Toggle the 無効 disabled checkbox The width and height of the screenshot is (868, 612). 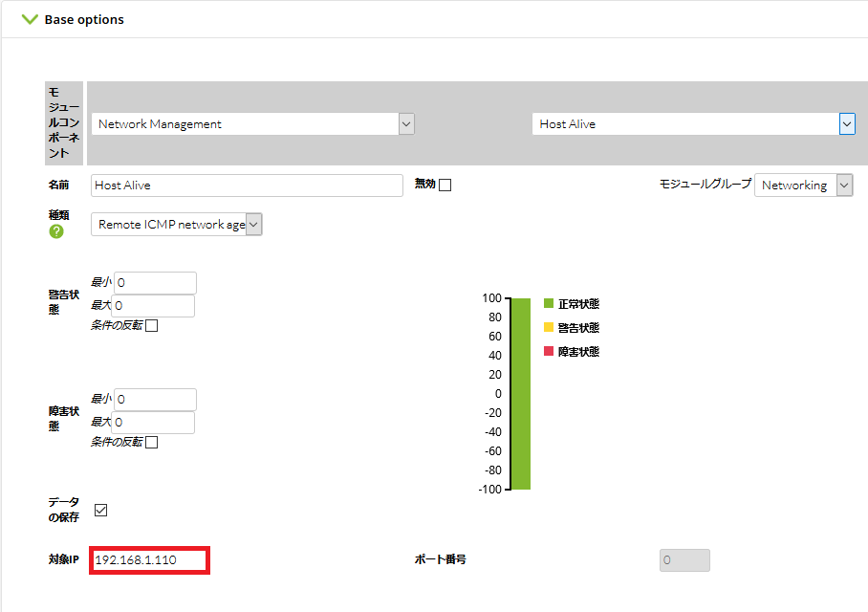coord(445,185)
